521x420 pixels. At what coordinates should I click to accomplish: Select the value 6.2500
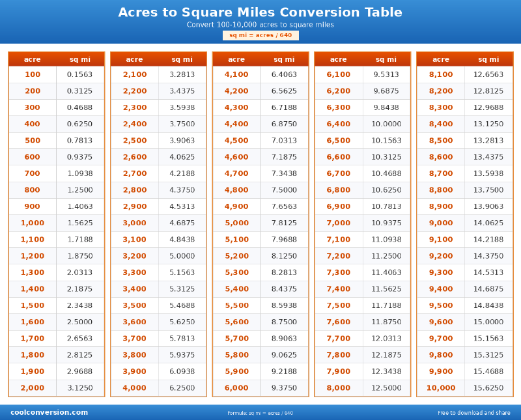pos(182,388)
